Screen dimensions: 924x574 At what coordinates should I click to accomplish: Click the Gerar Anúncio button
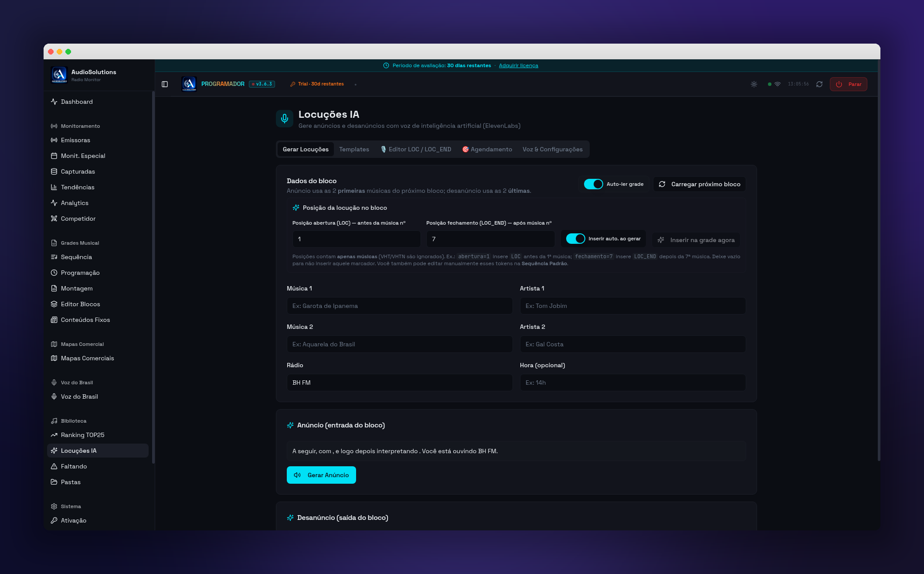(x=321, y=475)
